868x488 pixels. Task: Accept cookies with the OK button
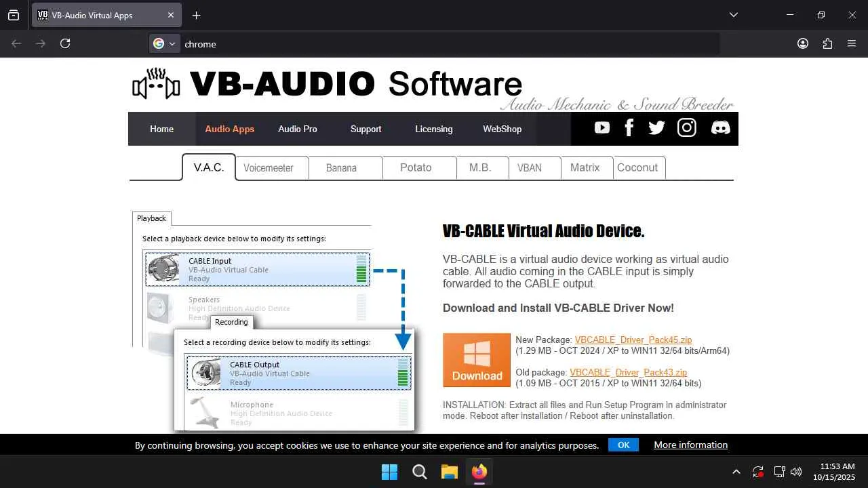point(624,445)
